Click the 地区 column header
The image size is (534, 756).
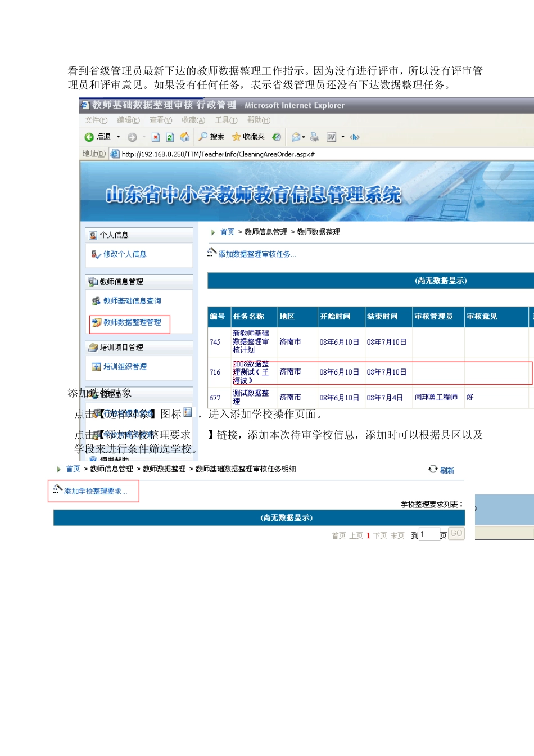[x=297, y=317]
